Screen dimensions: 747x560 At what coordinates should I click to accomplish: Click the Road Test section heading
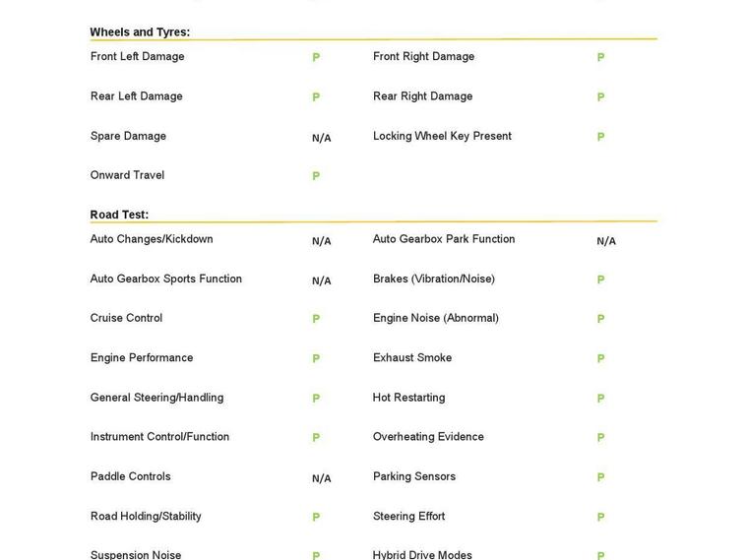point(119,215)
